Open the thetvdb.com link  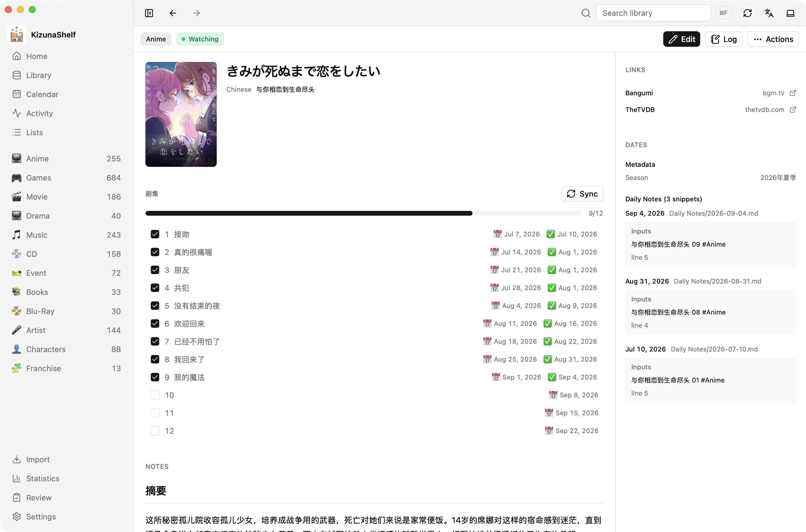[x=764, y=110]
